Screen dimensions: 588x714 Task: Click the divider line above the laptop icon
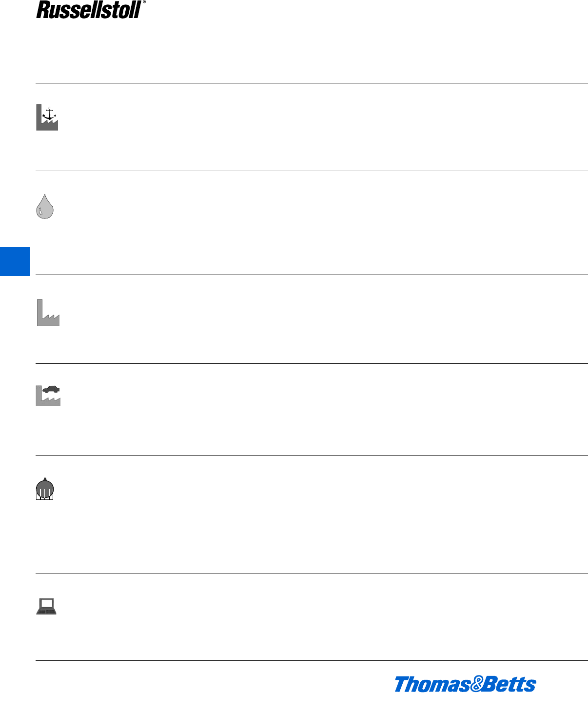click(x=312, y=574)
